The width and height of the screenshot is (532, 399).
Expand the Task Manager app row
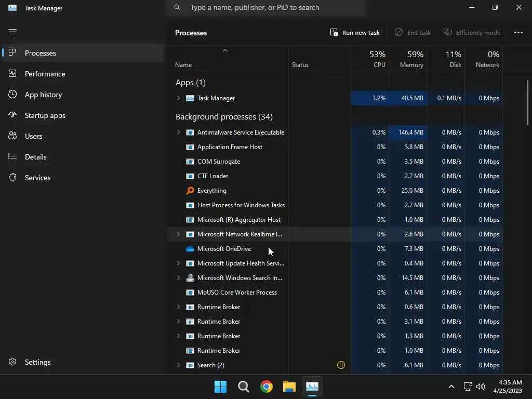pos(179,98)
